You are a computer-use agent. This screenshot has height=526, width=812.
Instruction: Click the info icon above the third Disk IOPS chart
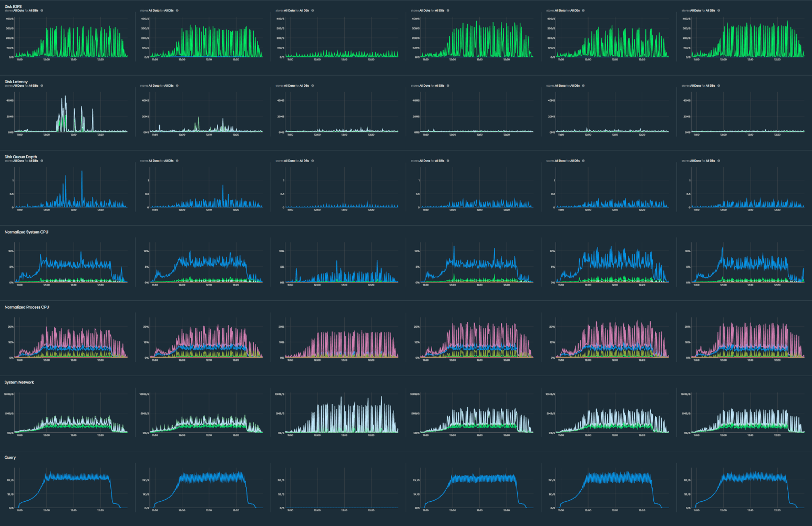[312, 10]
